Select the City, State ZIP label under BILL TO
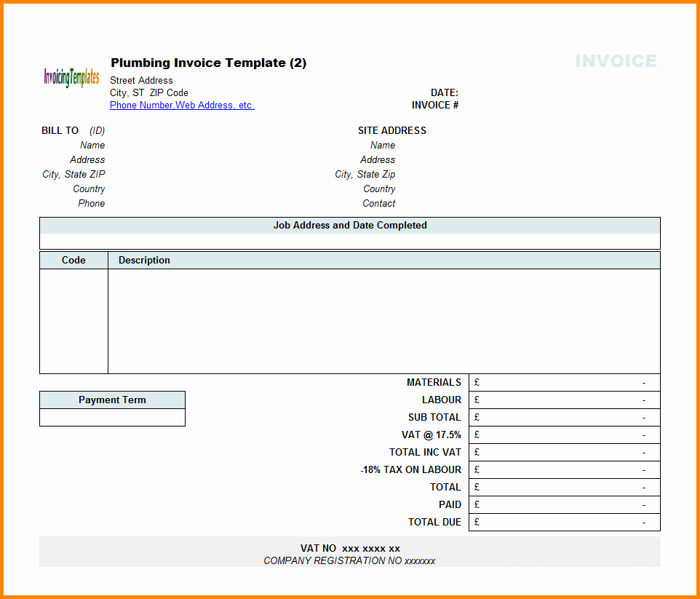700x599 pixels. pos(73,174)
